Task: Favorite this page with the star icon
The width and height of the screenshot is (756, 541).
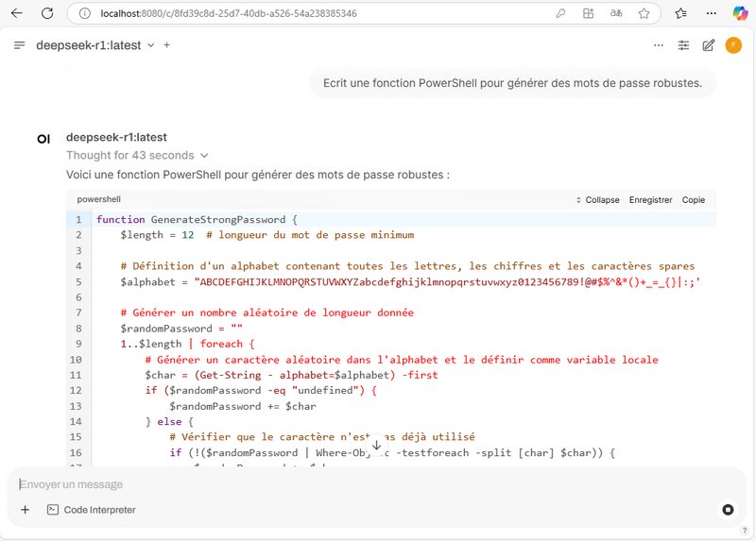Action: tap(644, 14)
